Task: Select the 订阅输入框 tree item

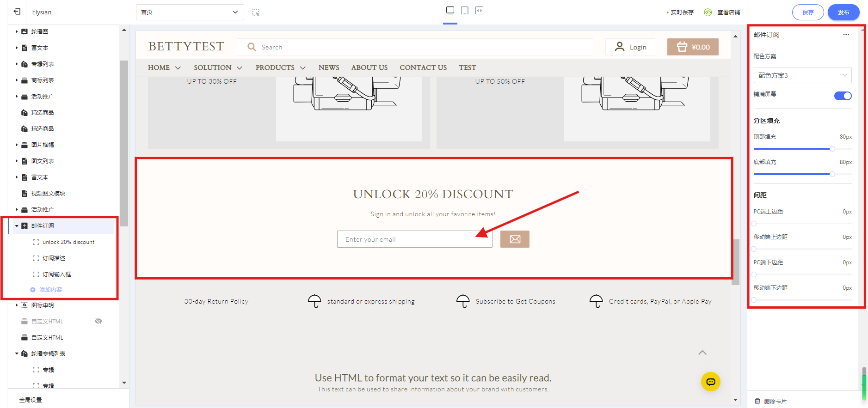Action: pos(57,274)
